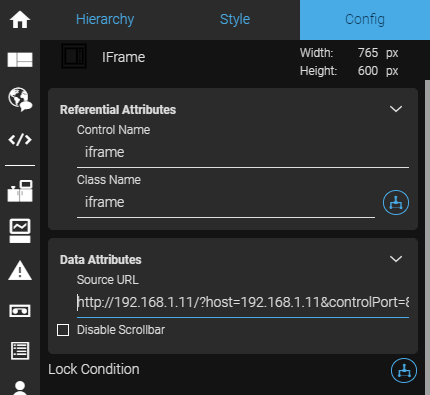This screenshot has width=430, height=395.
Task: Click the Control Name input field
Action: [243, 153]
